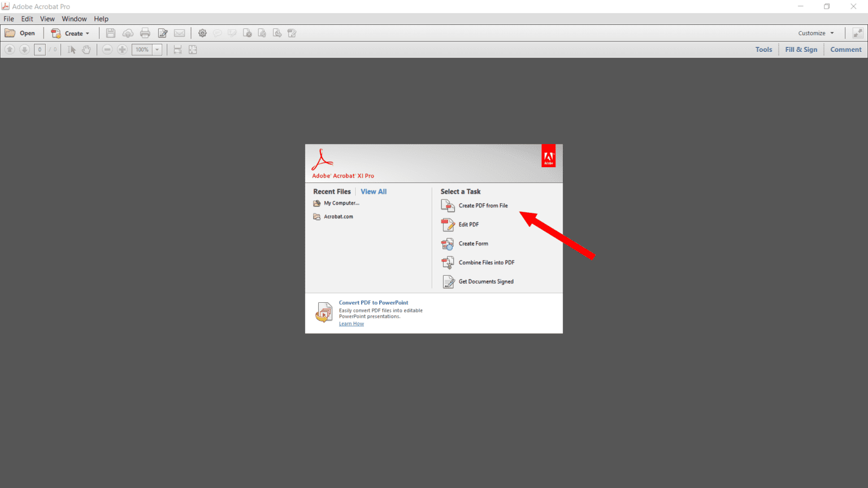Open the Customize dropdown
The height and width of the screenshot is (488, 868).
(816, 33)
